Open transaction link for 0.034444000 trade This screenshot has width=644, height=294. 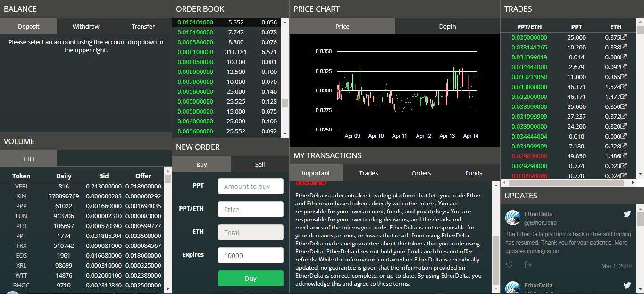624,67
